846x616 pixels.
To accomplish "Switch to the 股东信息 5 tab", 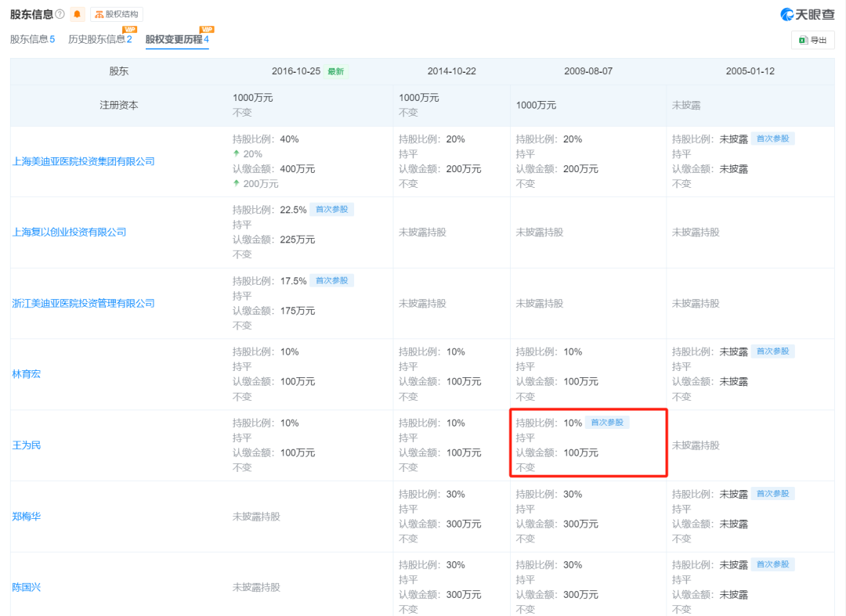I will tap(32, 39).
